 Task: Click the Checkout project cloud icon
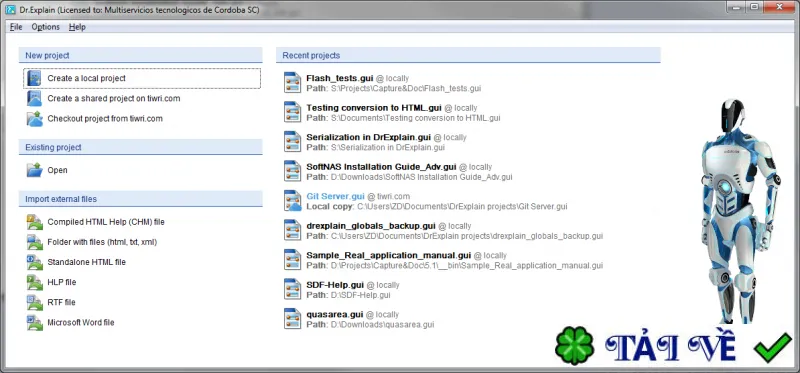tap(34, 118)
